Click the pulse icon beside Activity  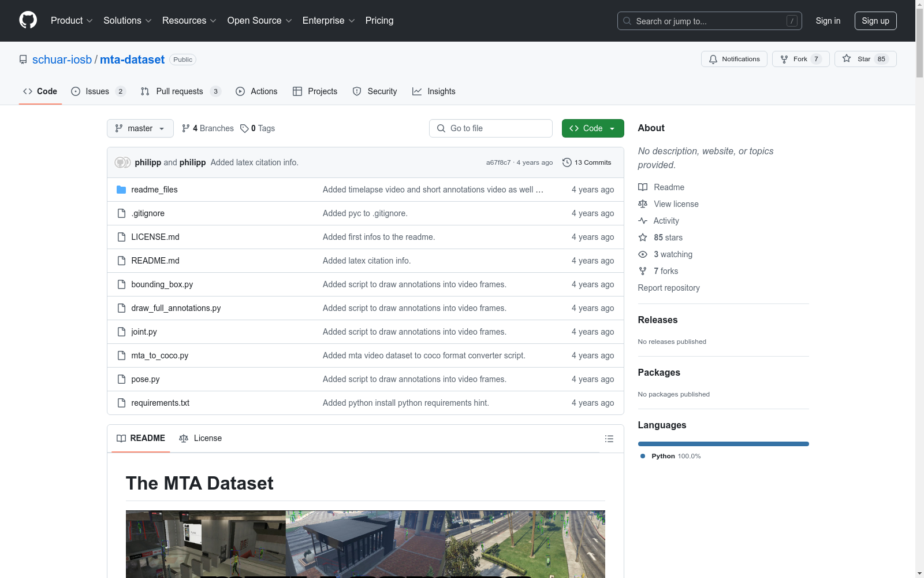pyautogui.click(x=643, y=221)
